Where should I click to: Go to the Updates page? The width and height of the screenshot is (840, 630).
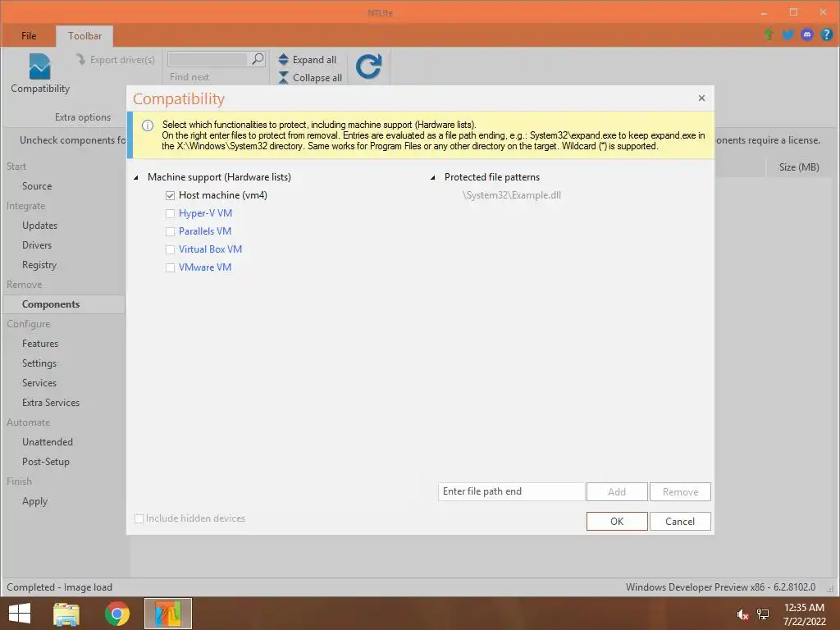click(39, 226)
